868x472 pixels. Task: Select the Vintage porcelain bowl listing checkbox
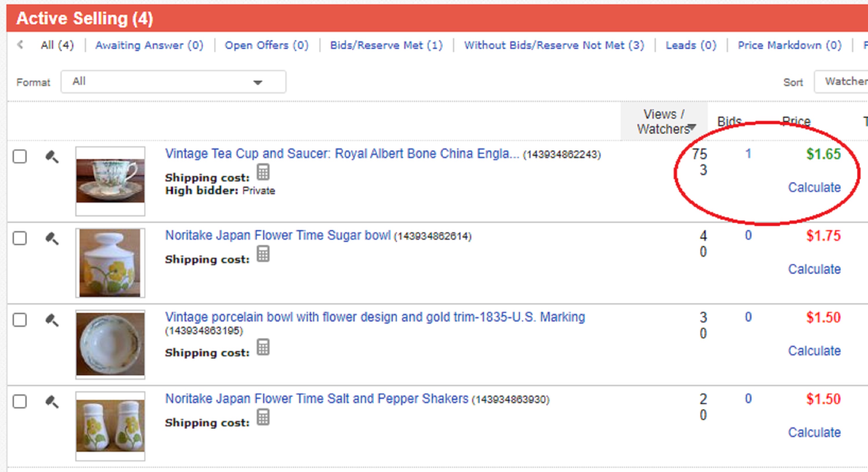20,320
